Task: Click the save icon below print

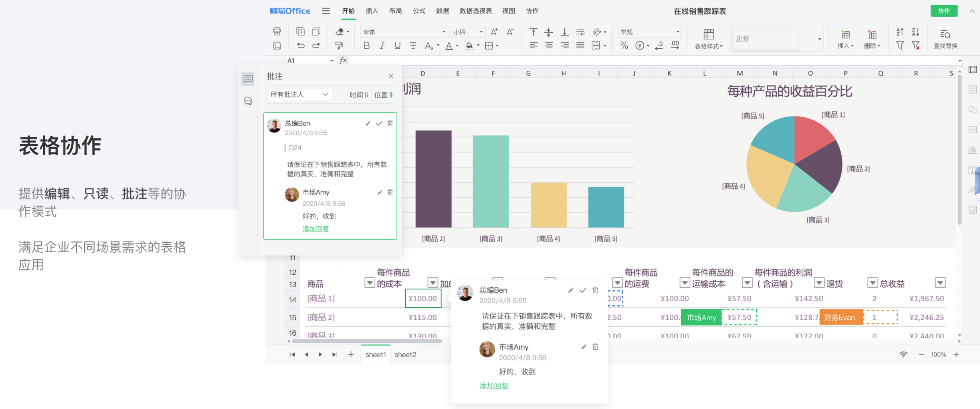Action: click(x=277, y=46)
